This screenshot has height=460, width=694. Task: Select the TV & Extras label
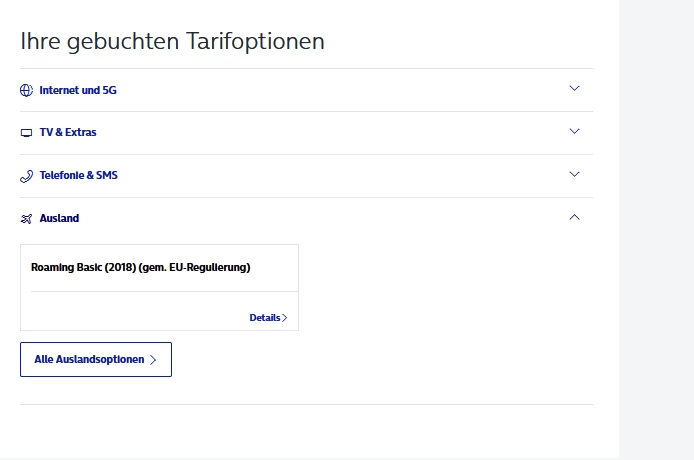coord(68,133)
